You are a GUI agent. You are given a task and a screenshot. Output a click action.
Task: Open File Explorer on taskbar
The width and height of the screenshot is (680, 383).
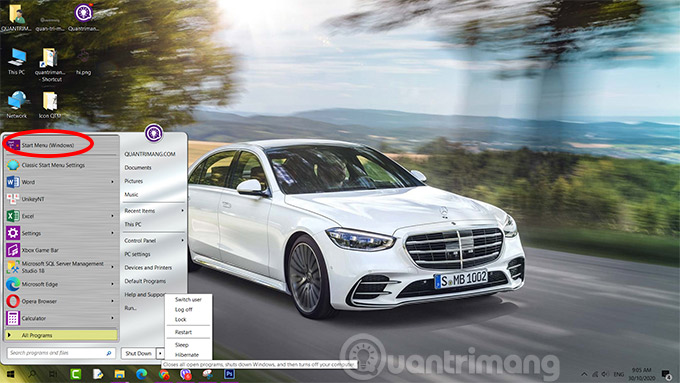(120, 374)
